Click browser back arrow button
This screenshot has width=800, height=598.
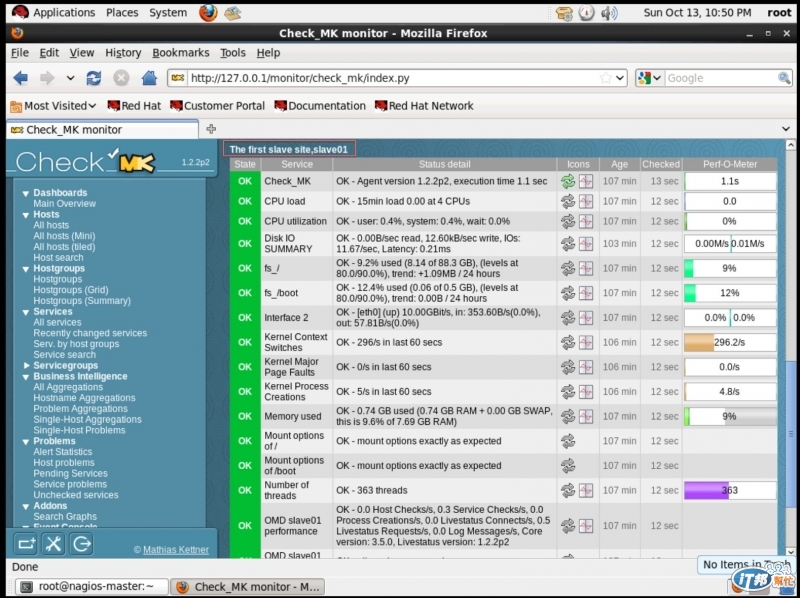pos(20,78)
